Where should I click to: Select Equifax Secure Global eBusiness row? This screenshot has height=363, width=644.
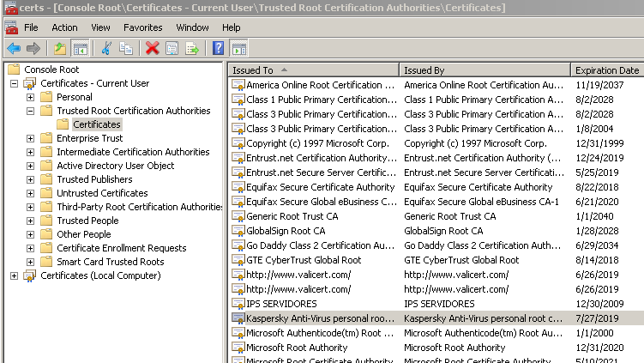(436, 202)
